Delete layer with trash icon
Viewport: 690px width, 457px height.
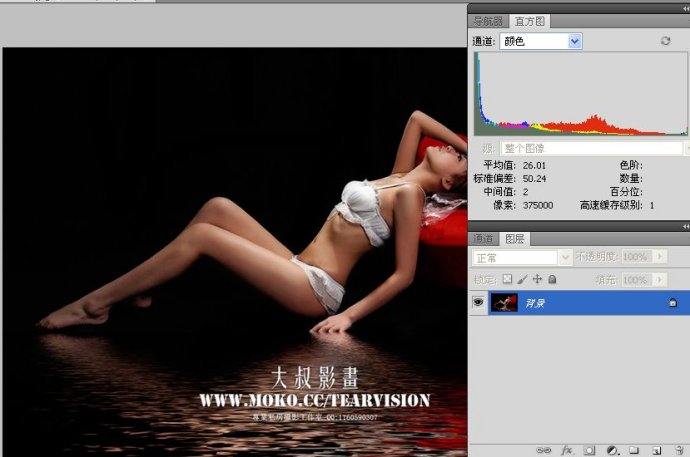pyautogui.click(x=680, y=450)
